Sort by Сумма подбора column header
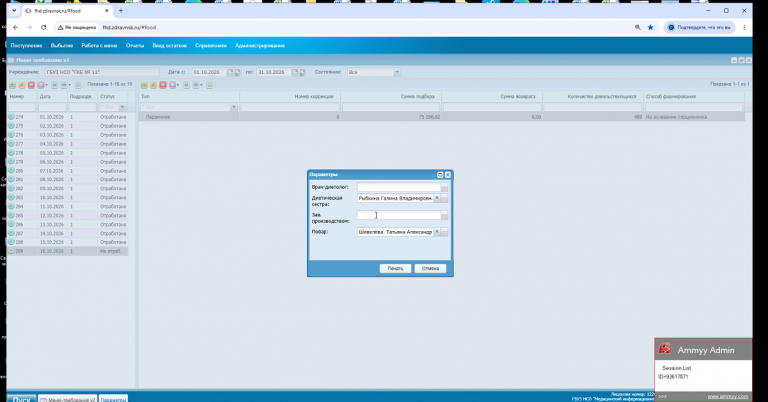Screen dimensions: 768x402 391,96
